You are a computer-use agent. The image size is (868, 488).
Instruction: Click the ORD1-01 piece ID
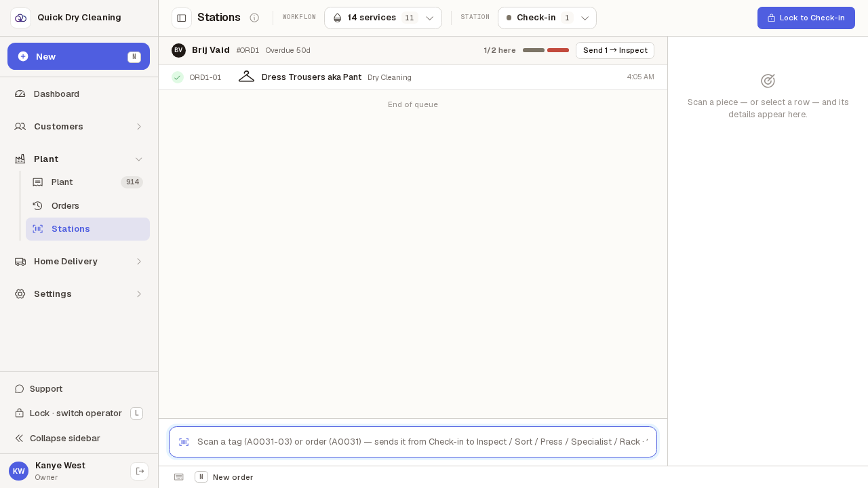205,77
